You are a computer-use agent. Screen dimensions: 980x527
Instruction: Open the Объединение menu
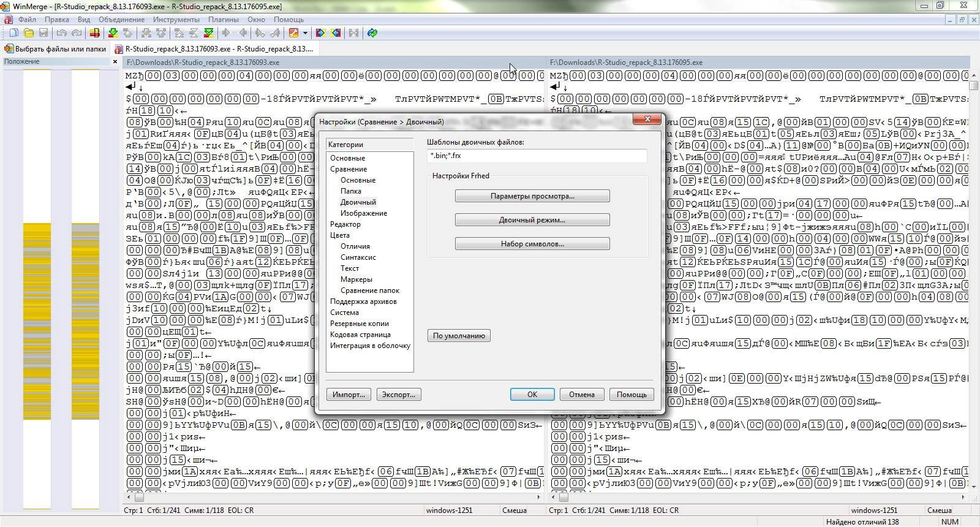[x=122, y=20]
